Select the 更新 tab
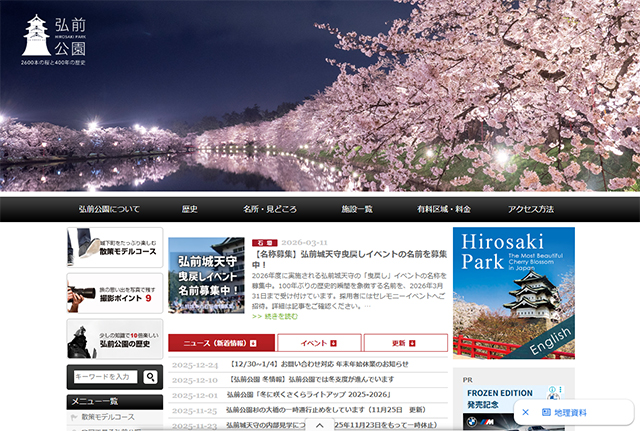The height and width of the screenshot is (431, 640). [406, 343]
